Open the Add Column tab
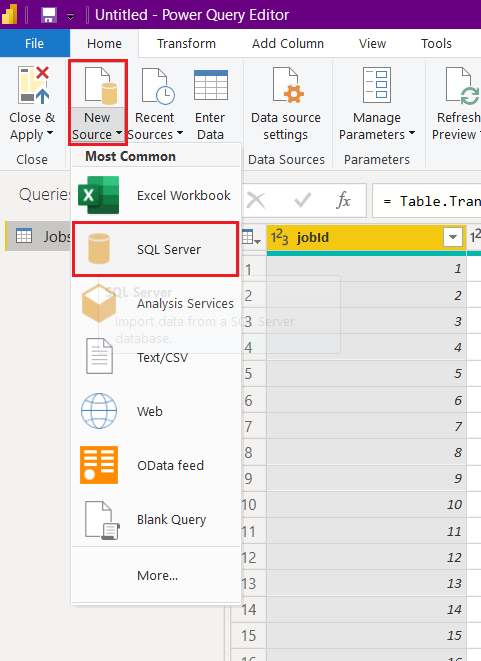The width and height of the screenshot is (481, 661). tap(288, 43)
